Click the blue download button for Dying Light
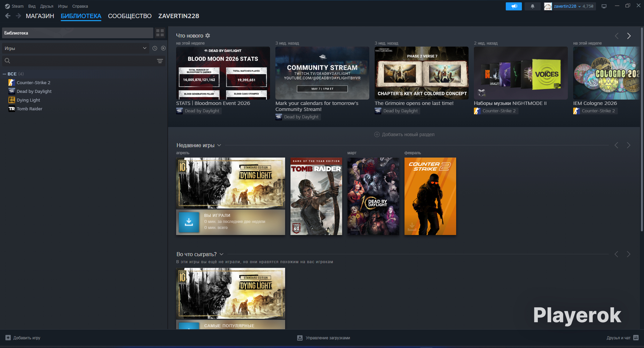Image resolution: width=644 pixels, height=348 pixels. click(189, 222)
